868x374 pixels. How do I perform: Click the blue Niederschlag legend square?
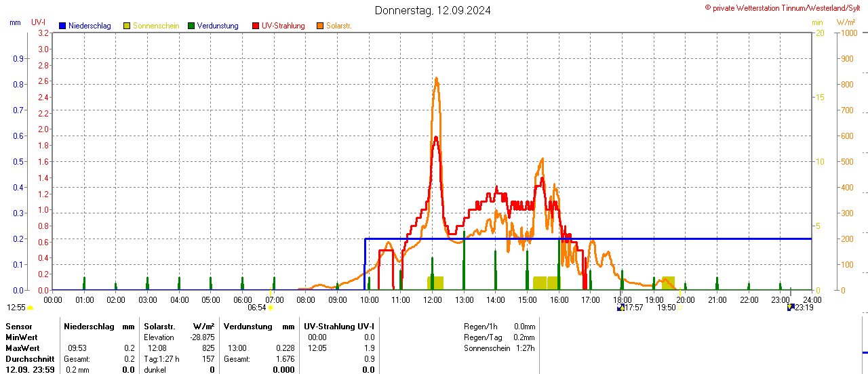click(x=62, y=26)
